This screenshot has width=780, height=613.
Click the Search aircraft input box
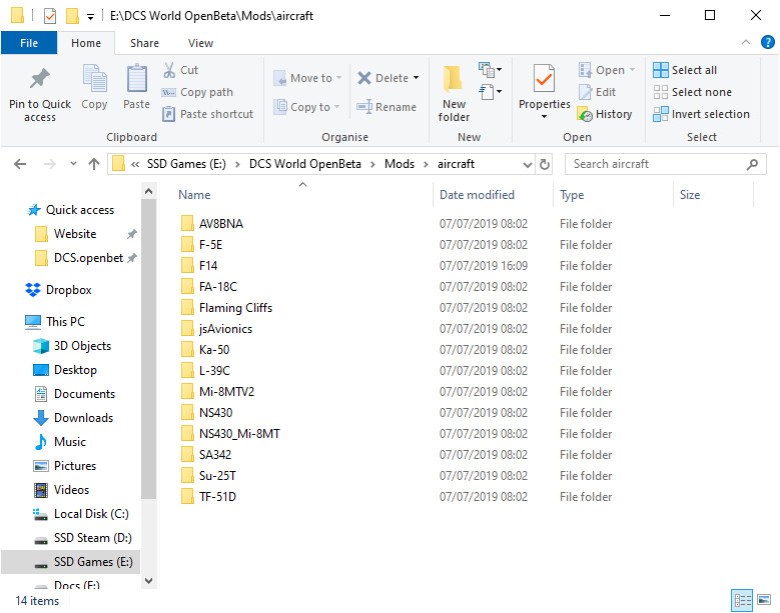(655, 164)
